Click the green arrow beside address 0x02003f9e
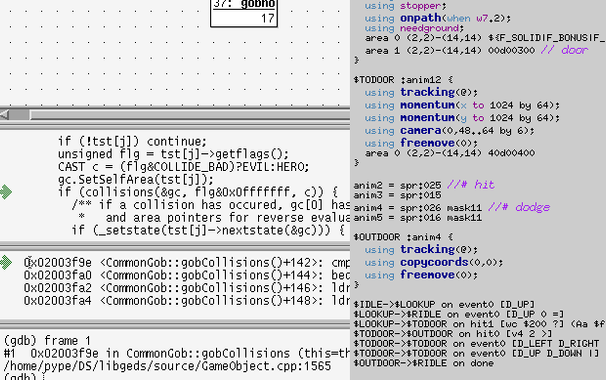606x380 pixels. (x=6, y=262)
